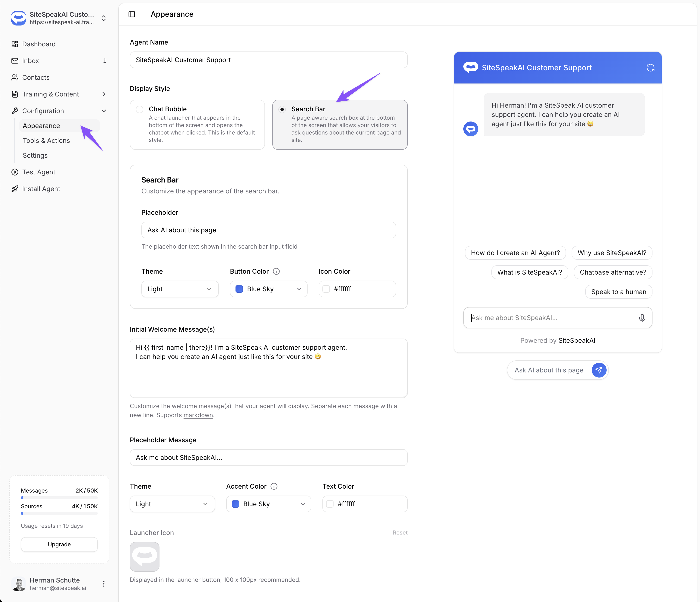Click the Button Color info icon

click(x=276, y=271)
